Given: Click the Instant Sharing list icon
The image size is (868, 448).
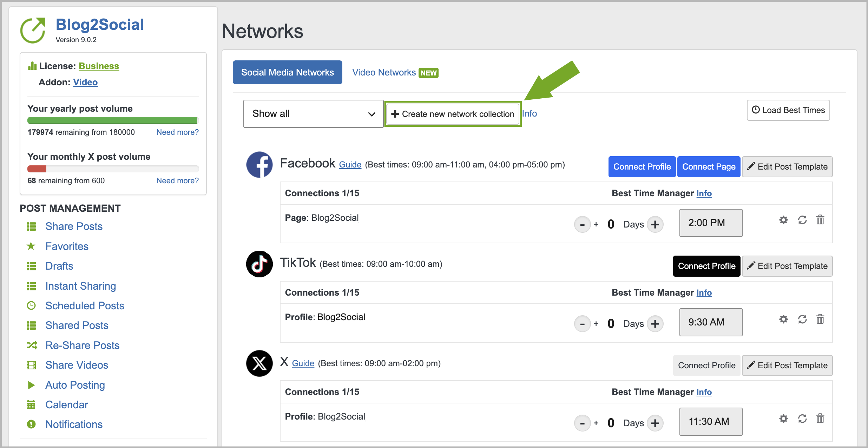Looking at the screenshot, I should pyautogui.click(x=31, y=286).
